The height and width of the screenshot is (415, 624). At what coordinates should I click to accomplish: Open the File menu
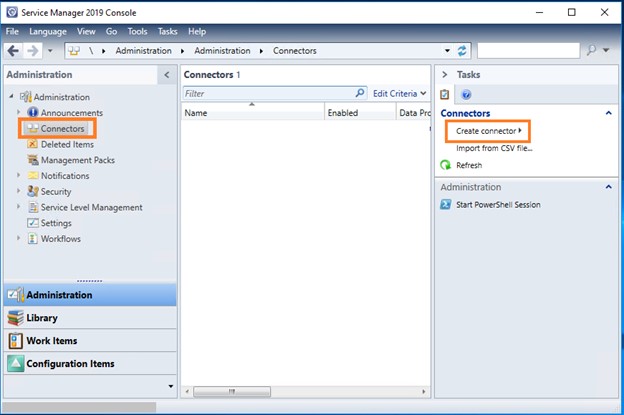pos(12,31)
